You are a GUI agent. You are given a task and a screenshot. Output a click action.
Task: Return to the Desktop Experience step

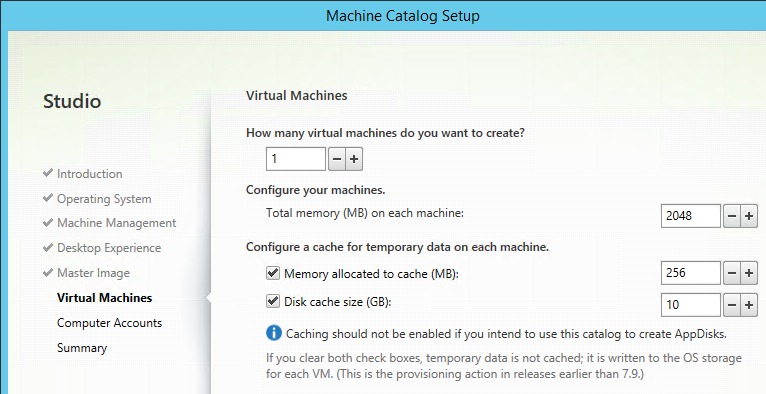[x=109, y=248]
